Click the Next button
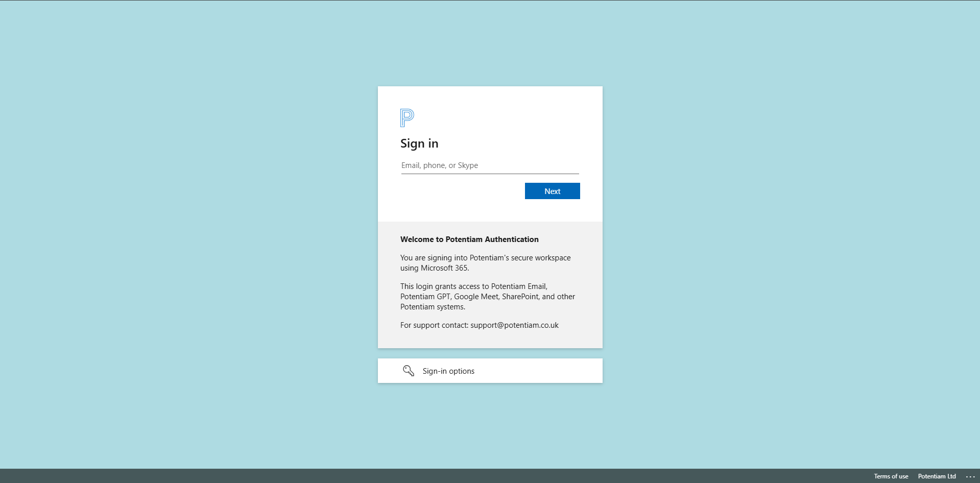Screen dimensions: 980x483 [552, 191]
